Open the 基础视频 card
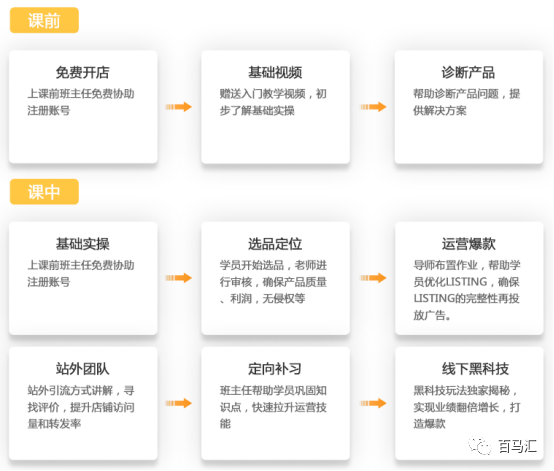 pyautogui.click(x=276, y=107)
